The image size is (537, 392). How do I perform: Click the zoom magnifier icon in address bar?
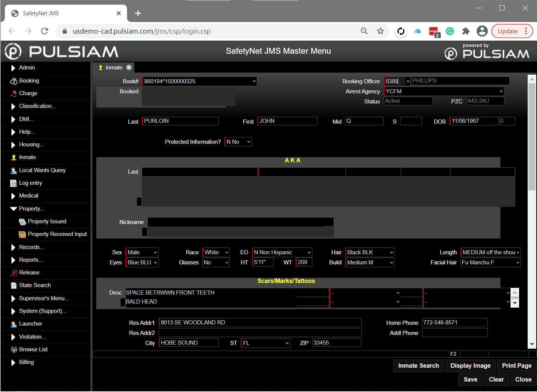[364, 31]
